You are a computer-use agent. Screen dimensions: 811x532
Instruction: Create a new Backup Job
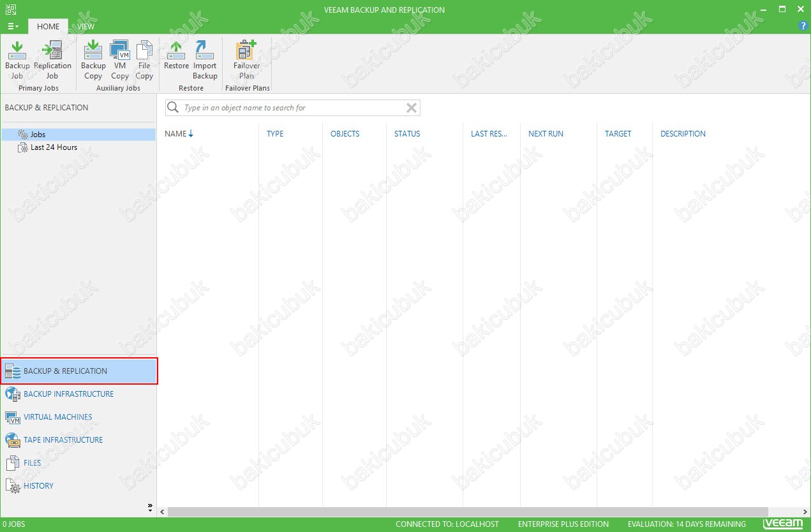[17, 61]
